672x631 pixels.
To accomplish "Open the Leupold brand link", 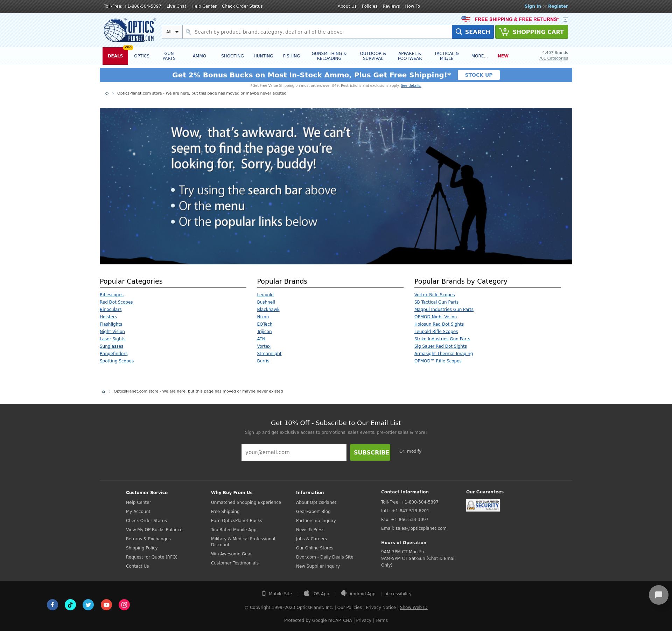I will tap(265, 295).
